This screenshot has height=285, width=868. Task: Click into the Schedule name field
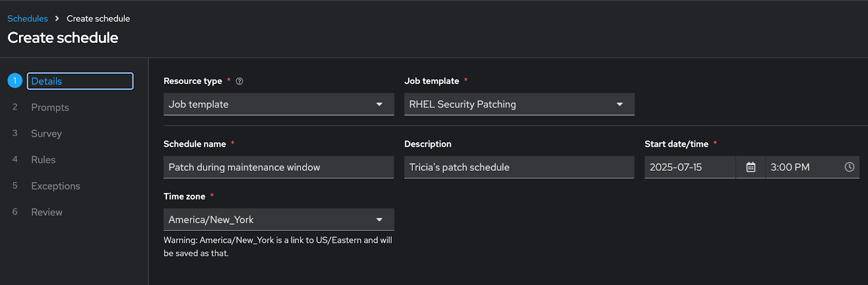click(x=278, y=167)
